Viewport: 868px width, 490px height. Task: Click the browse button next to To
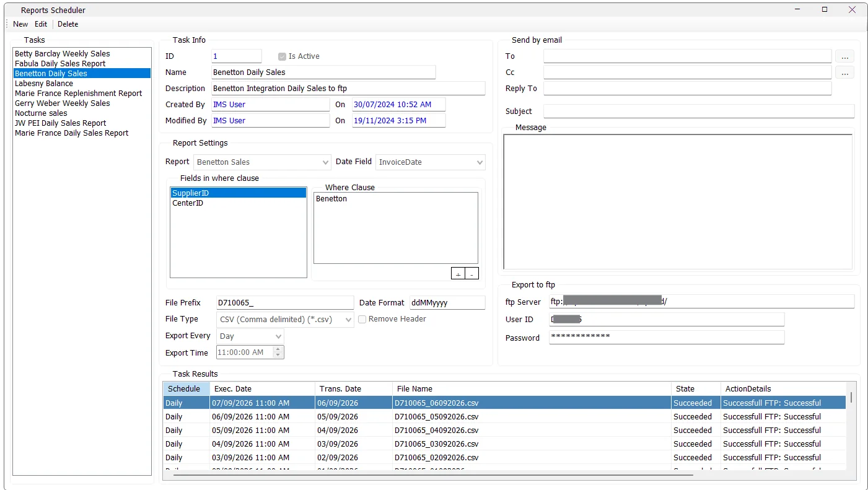pos(844,56)
